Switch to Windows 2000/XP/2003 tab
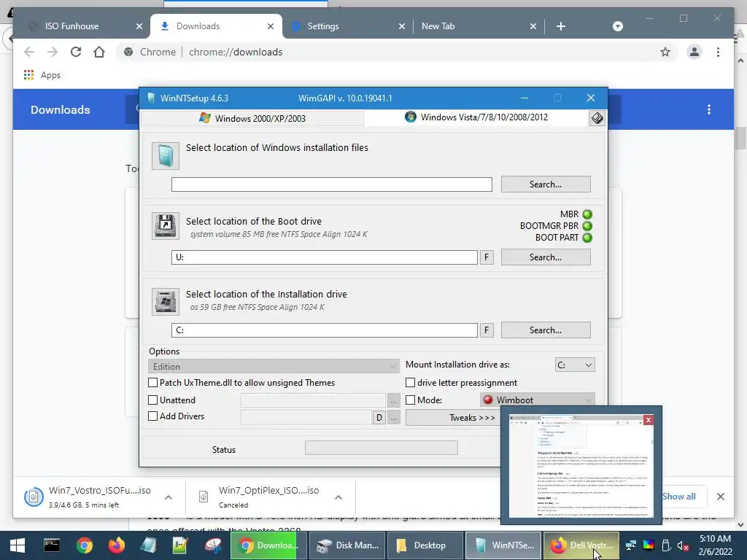This screenshot has height=560, width=747. pyautogui.click(x=252, y=118)
